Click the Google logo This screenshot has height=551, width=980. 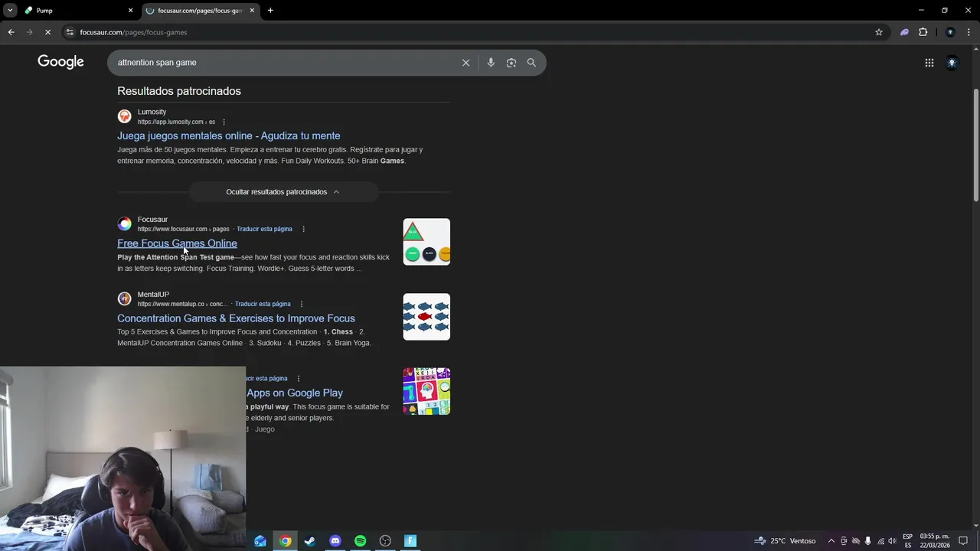click(x=60, y=62)
